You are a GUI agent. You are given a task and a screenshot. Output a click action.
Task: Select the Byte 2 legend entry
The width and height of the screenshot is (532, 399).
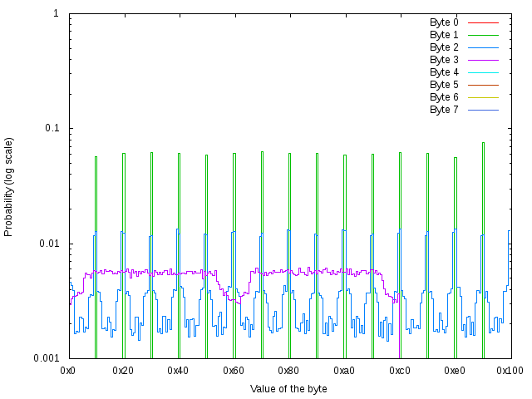pyautogui.click(x=444, y=47)
